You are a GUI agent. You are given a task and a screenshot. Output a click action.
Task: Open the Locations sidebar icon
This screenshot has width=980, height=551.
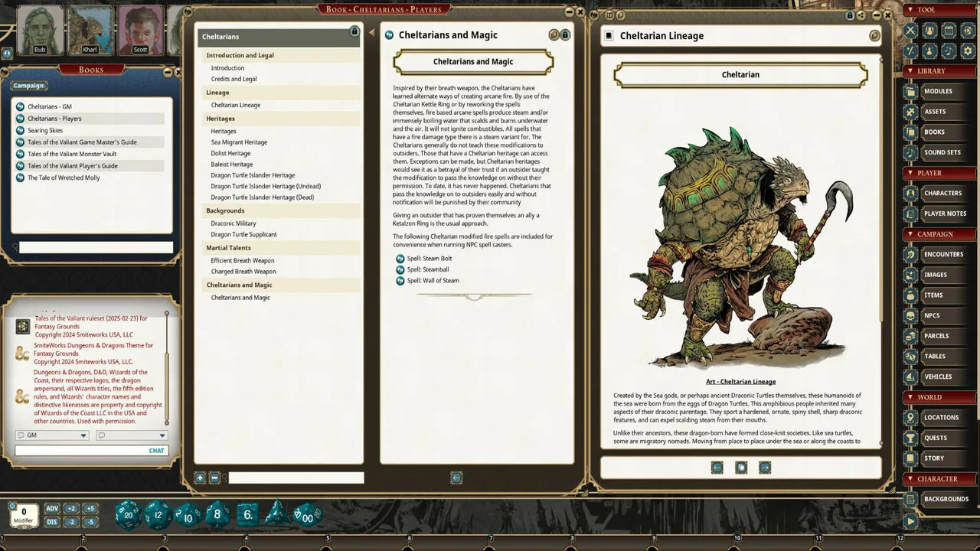(910, 417)
